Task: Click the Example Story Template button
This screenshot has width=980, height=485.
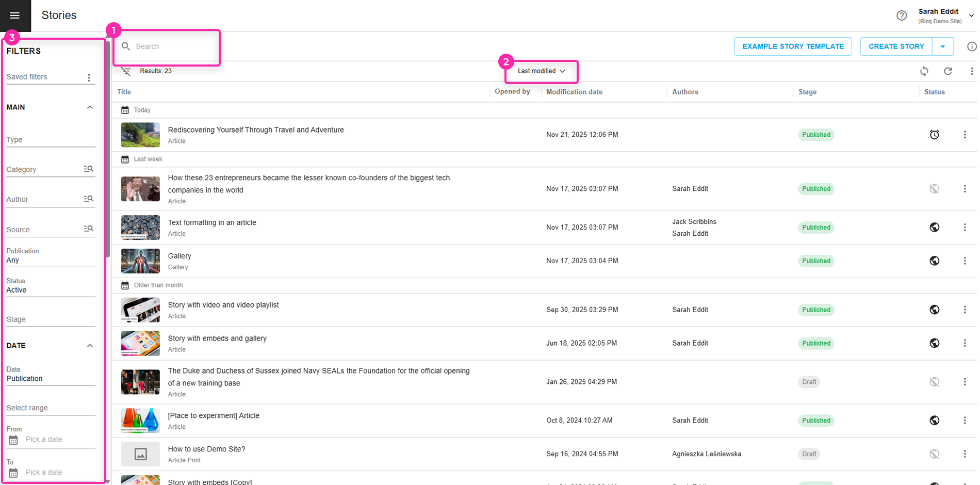Action: pyautogui.click(x=793, y=46)
